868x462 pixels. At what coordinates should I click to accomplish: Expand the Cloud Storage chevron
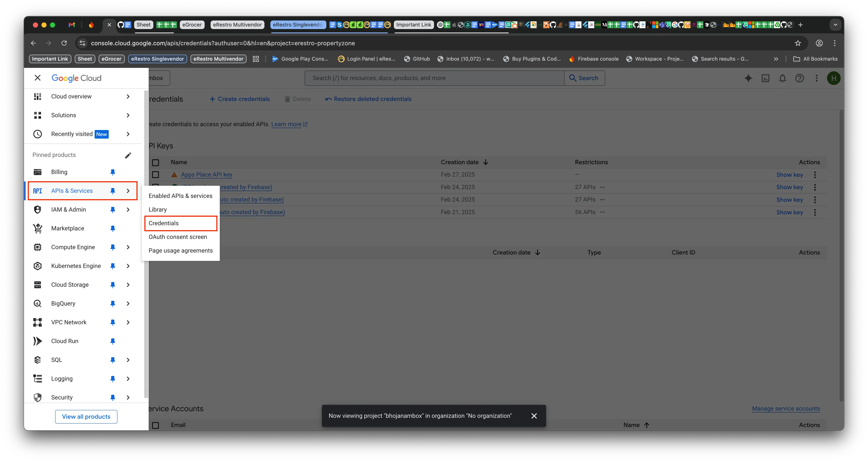click(128, 285)
